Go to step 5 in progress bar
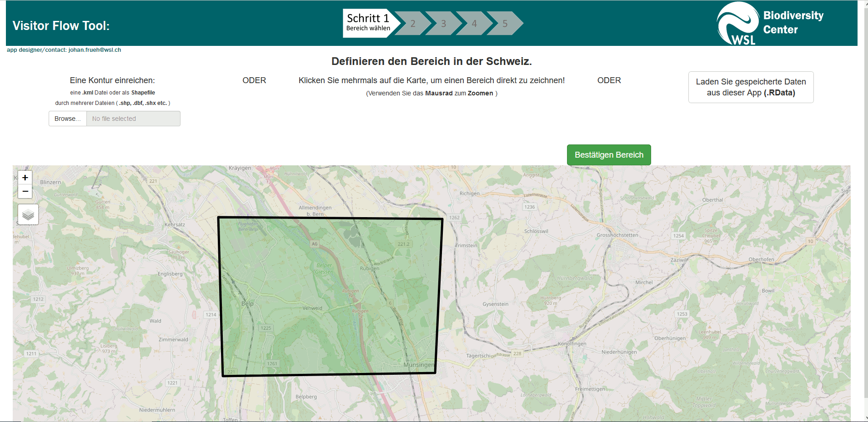 pos(505,24)
